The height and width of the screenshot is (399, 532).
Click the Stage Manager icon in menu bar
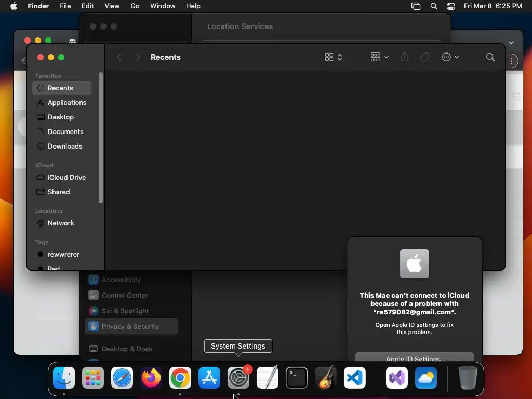pyautogui.click(x=416, y=6)
